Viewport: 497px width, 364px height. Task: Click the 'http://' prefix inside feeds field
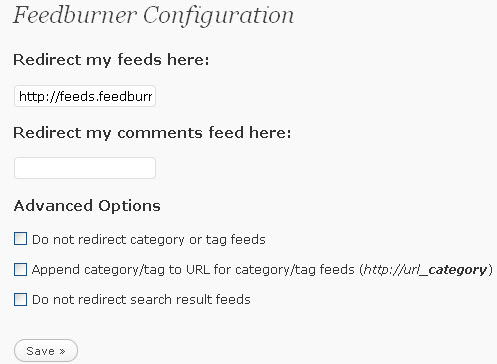[x=39, y=96]
